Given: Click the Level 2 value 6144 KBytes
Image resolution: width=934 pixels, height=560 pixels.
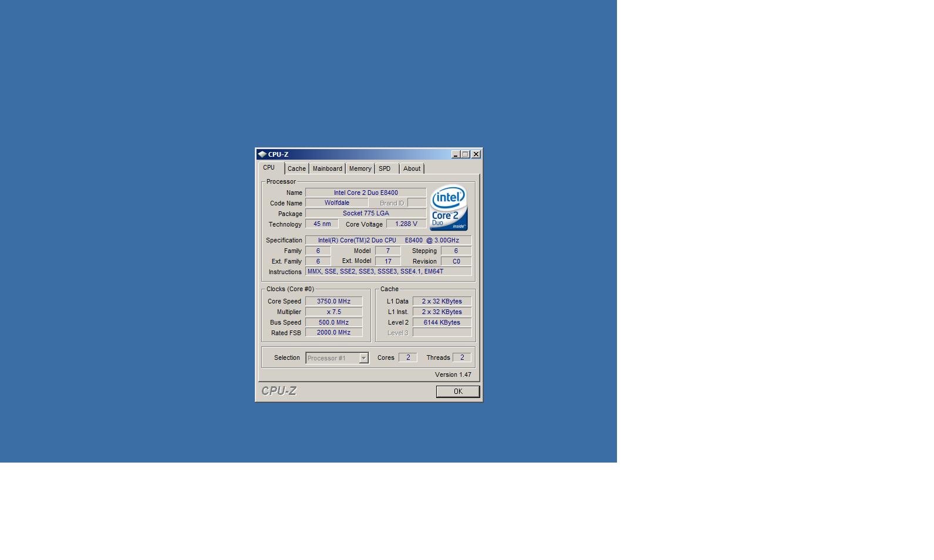Looking at the screenshot, I should tap(442, 322).
